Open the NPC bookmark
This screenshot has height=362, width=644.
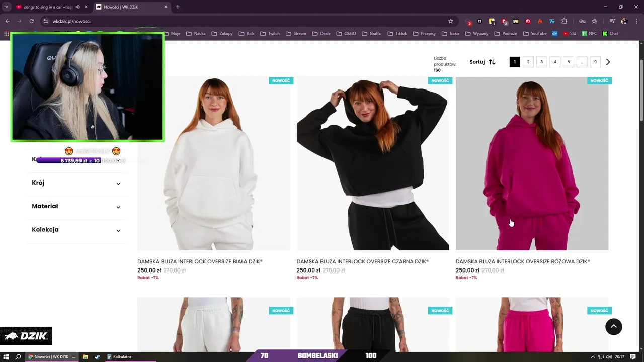(589, 34)
